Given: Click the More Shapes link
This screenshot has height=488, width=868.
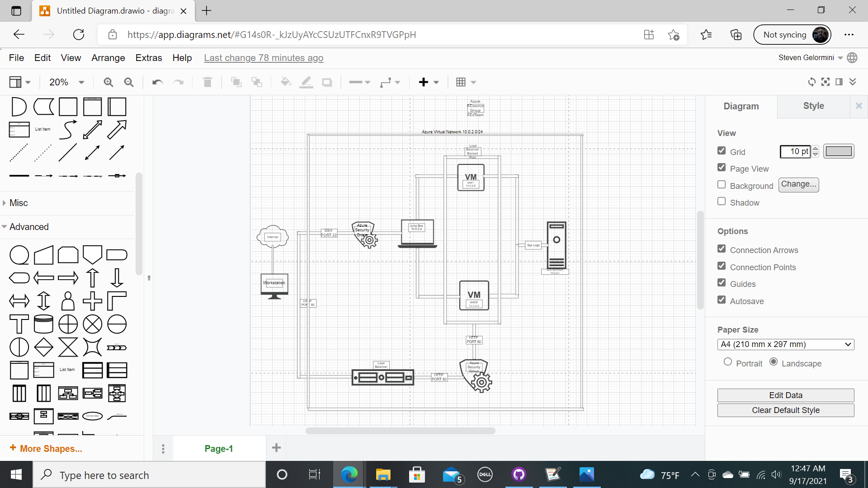Looking at the screenshot, I should click(x=46, y=448).
